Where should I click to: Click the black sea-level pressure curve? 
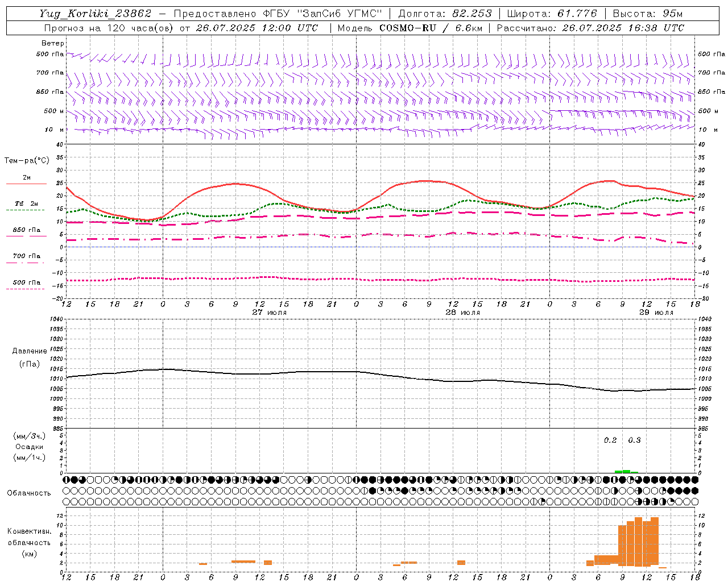coord(381,374)
